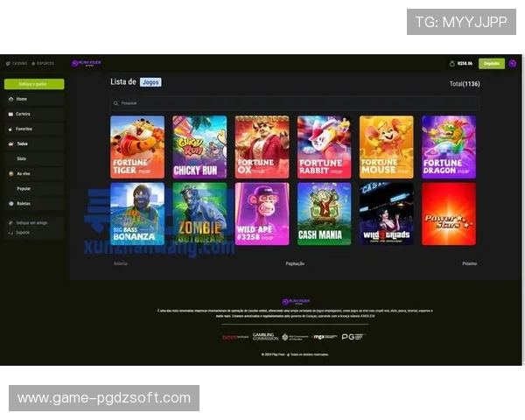Click the Favoritos star icon
The image size is (525, 420).
tap(10, 129)
